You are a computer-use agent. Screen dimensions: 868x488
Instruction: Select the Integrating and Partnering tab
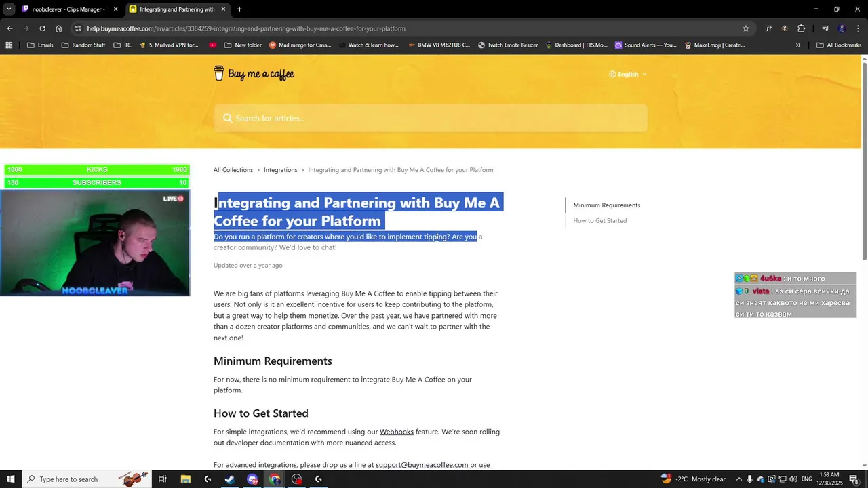point(176,9)
